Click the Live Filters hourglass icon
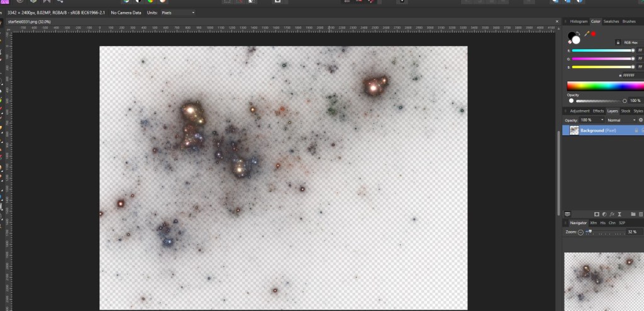Screen dimensions: 644x311 [620, 214]
